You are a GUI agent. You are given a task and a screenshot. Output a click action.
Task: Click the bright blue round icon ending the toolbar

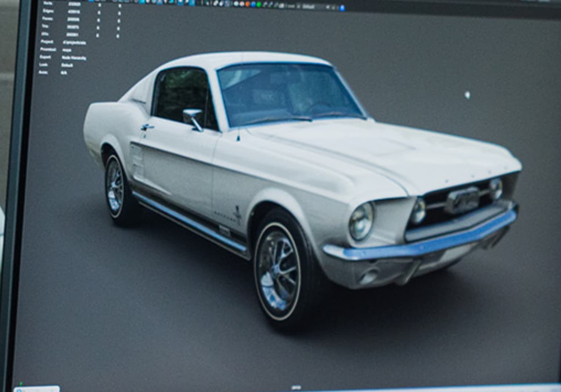[342, 8]
